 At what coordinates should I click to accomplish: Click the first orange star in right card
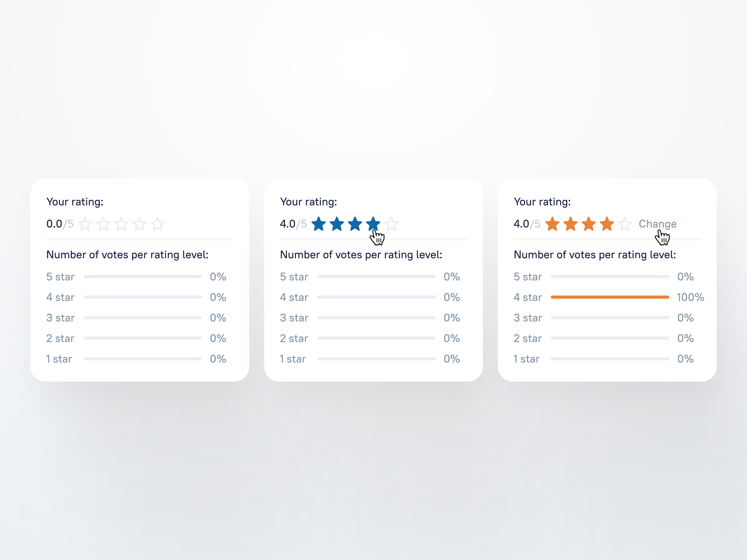552,224
